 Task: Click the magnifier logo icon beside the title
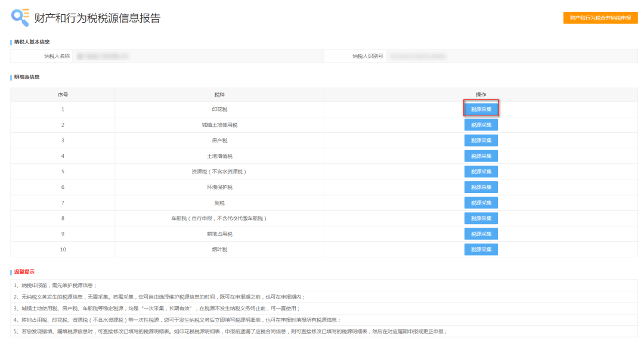(20, 17)
